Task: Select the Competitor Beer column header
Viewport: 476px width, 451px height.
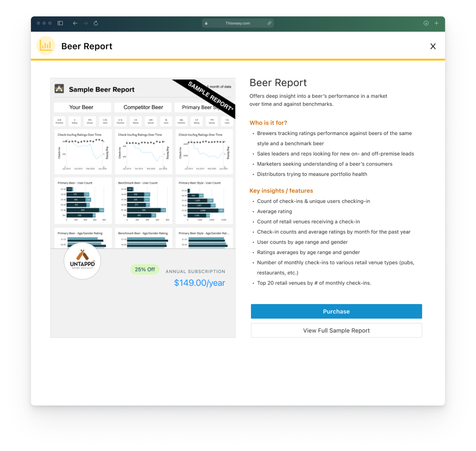Action: tap(143, 107)
